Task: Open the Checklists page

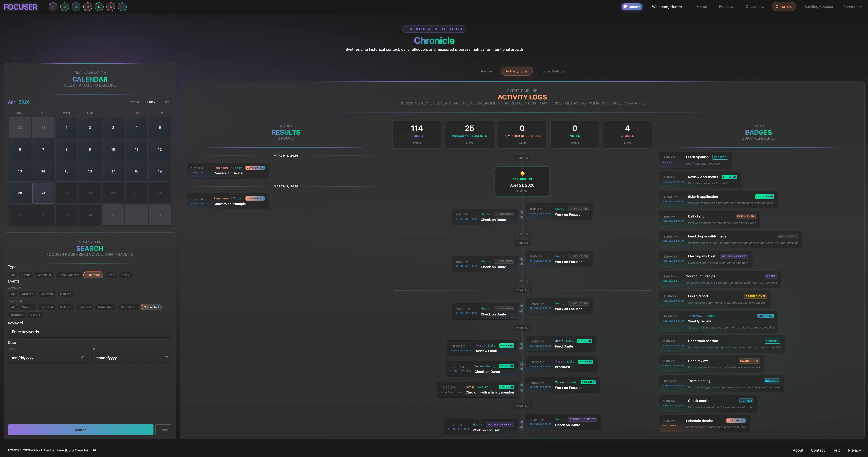Action: pos(754,7)
